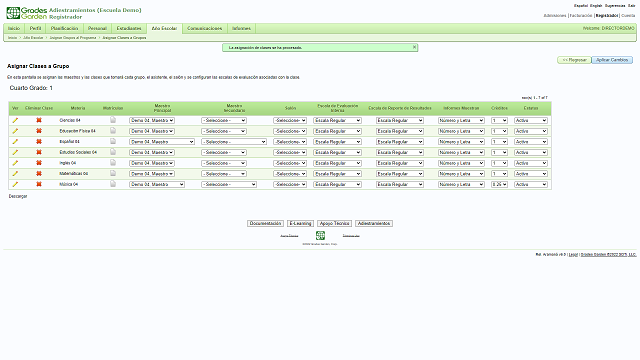View Inglés 04 enrollment document icon
Viewport: 640px width, 360px height.
(x=113, y=162)
